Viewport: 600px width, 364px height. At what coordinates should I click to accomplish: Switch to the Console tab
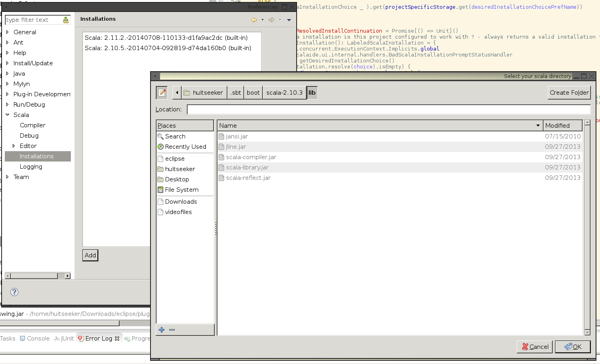click(x=35, y=339)
